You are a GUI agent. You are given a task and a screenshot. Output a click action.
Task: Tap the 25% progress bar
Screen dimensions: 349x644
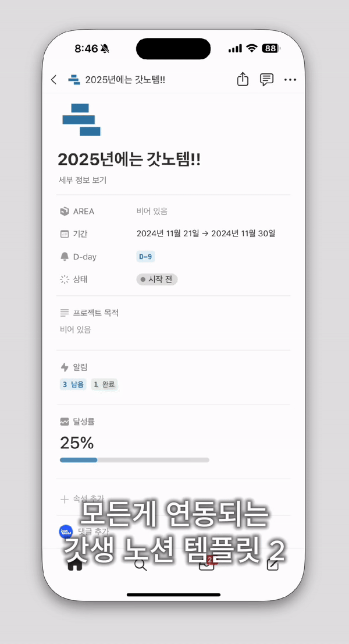134,460
